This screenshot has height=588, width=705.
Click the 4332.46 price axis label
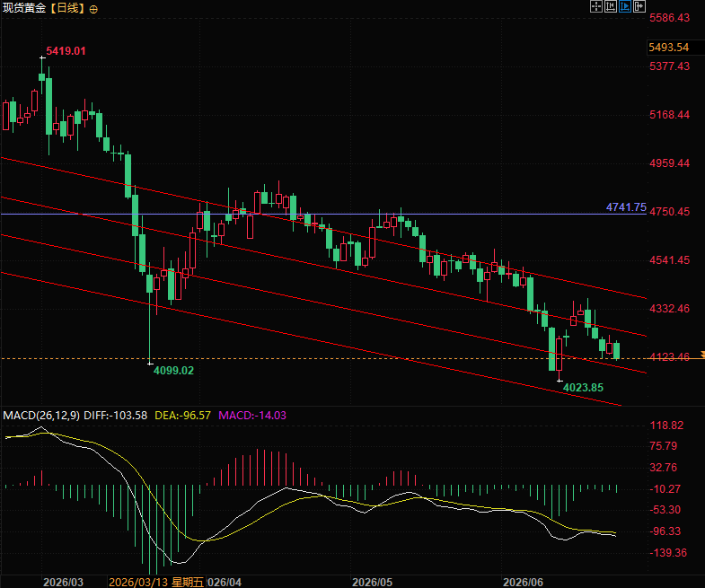(669, 309)
